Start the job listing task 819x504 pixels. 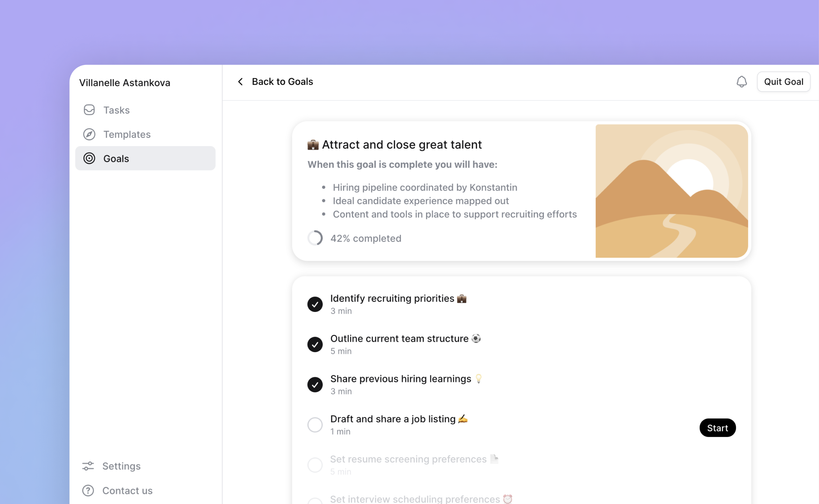(717, 428)
